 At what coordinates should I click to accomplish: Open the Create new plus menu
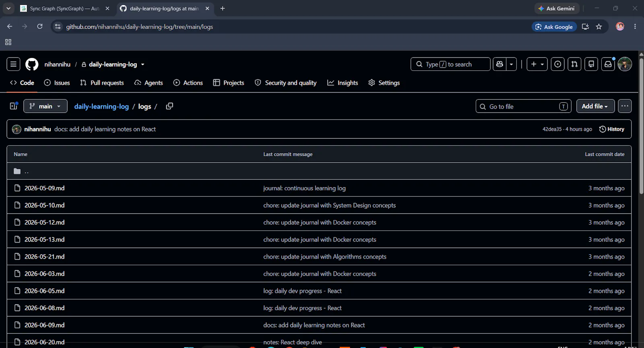[537, 64]
